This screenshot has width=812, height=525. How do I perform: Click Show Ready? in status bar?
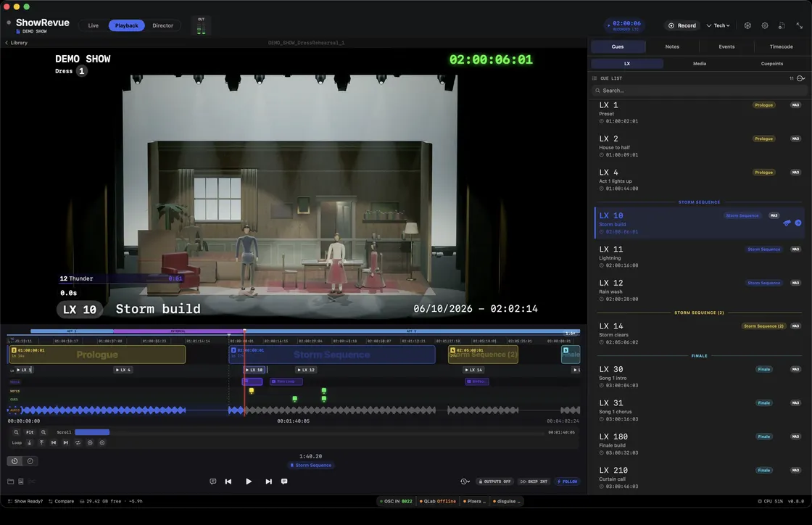click(x=25, y=501)
